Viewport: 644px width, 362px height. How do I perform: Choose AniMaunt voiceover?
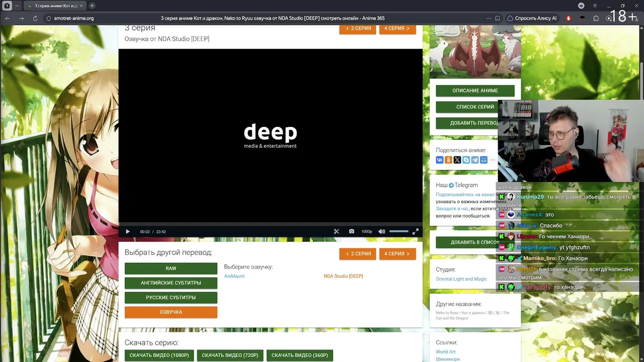pyautogui.click(x=234, y=276)
